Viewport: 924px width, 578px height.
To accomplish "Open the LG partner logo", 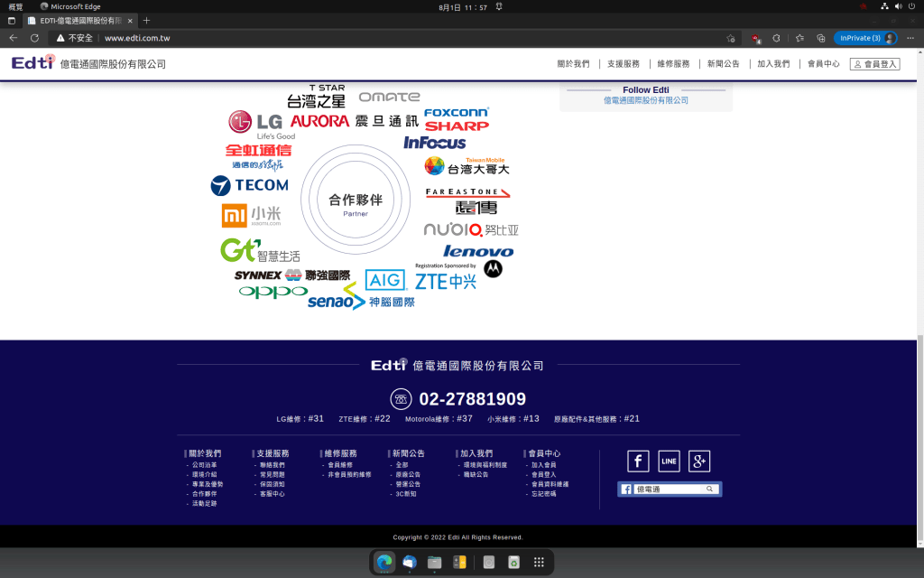I will (256, 123).
